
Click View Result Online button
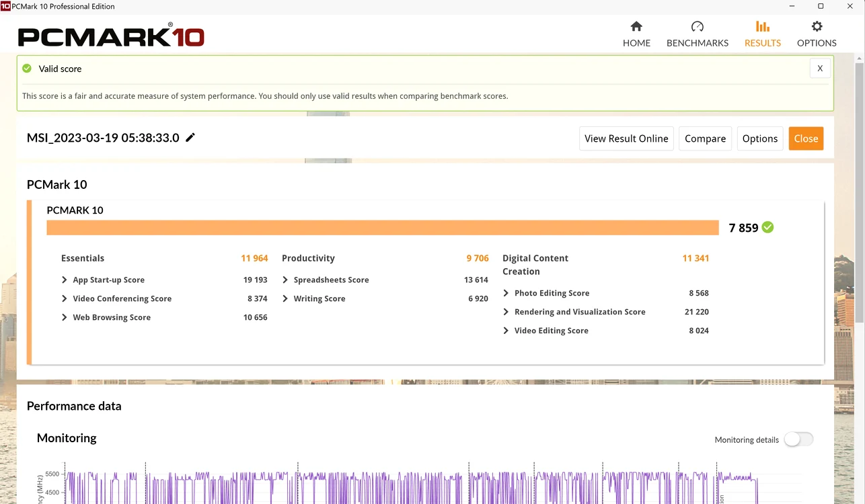click(626, 138)
